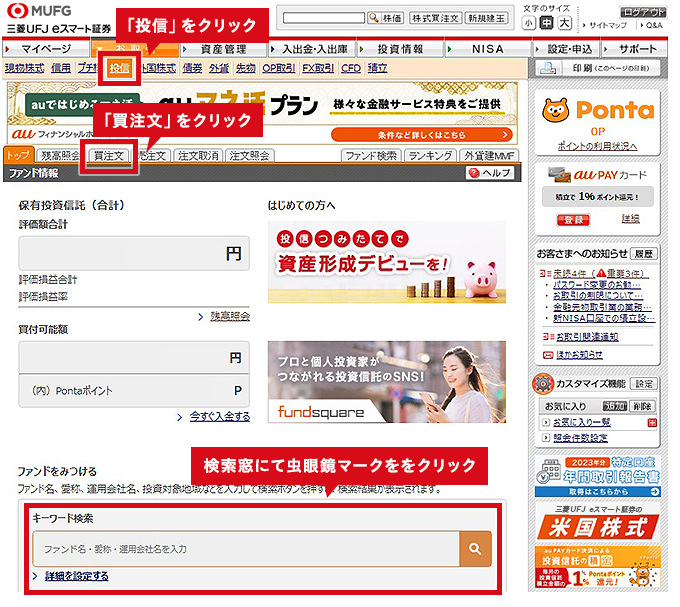
Task: Open the マイページ menu
Action: [x=46, y=49]
